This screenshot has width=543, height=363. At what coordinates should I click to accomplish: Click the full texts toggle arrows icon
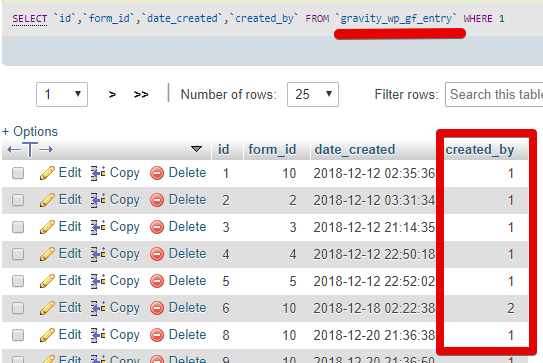click(x=30, y=150)
